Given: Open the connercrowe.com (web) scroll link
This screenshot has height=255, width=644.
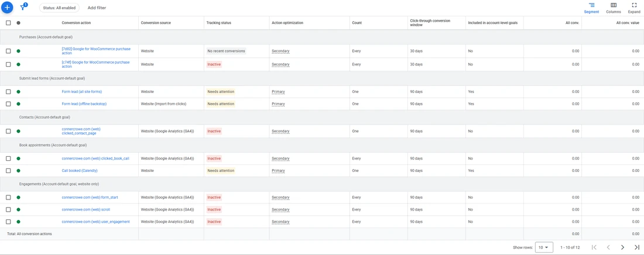Looking at the screenshot, I should (x=86, y=209).
